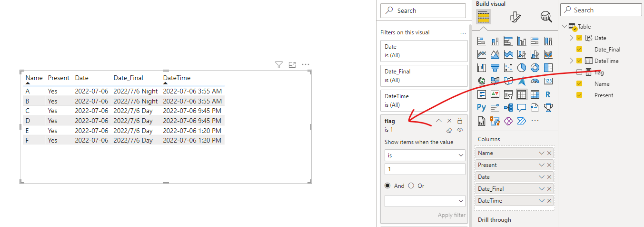Select the matrix visual icon

point(535,94)
